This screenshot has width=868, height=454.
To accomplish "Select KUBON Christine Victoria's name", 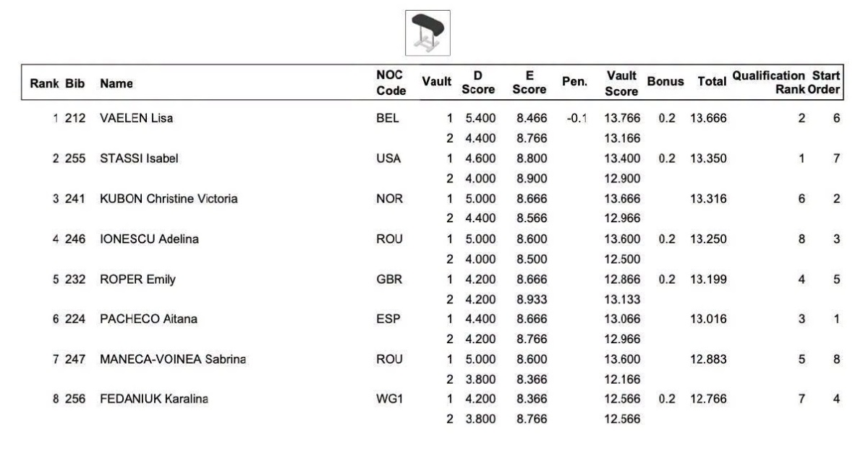I will 169,198.
